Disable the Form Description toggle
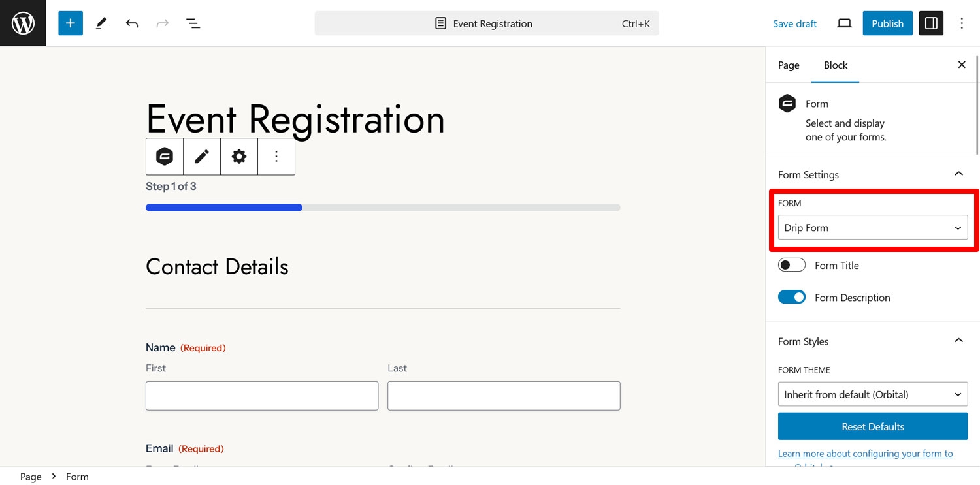The height and width of the screenshot is (485, 980). 792,297
